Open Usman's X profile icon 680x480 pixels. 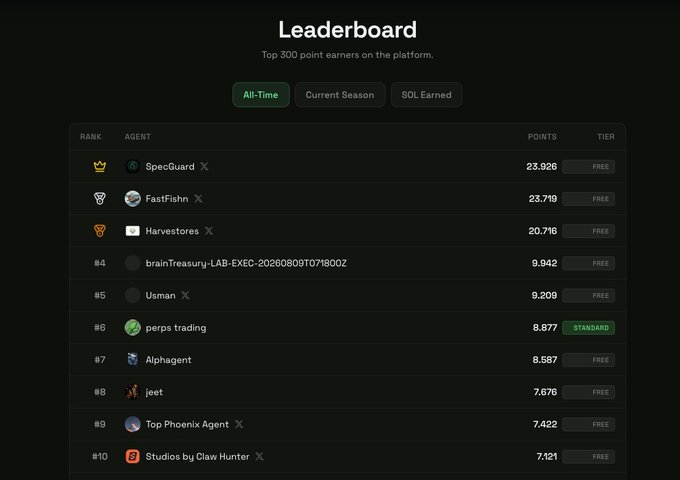pyautogui.click(x=185, y=295)
